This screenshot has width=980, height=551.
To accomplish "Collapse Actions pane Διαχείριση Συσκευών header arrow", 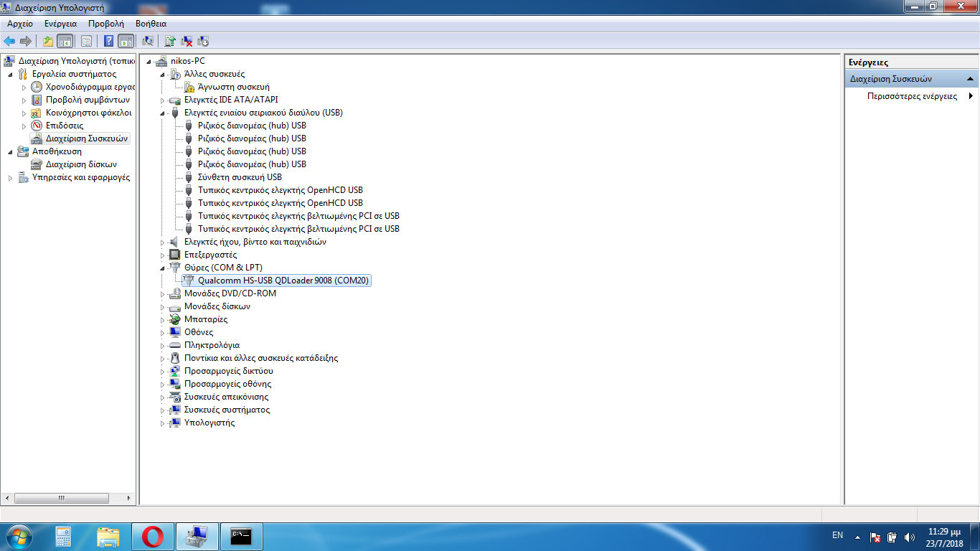I will pyautogui.click(x=970, y=79).
